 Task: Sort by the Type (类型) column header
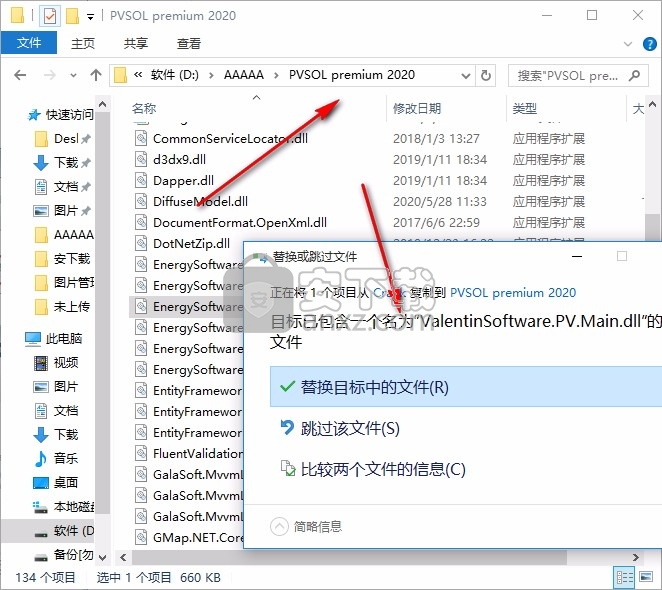coord(524,109)
